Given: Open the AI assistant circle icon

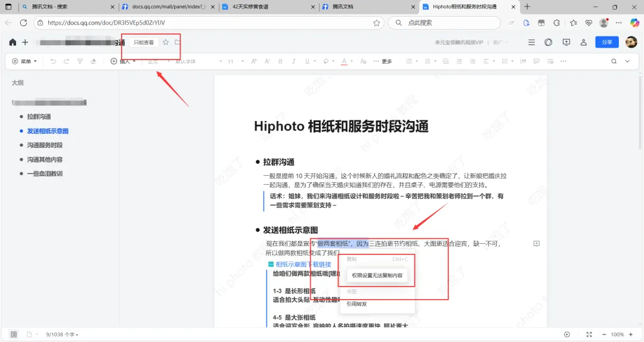Looking at the screenshot, I should point(549,42).
